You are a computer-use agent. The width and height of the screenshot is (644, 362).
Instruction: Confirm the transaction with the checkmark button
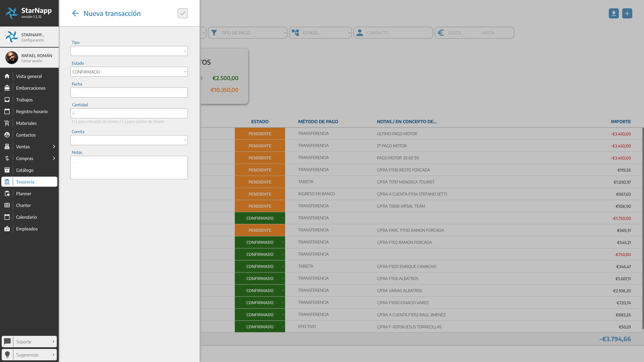click(x=182, y=13)
